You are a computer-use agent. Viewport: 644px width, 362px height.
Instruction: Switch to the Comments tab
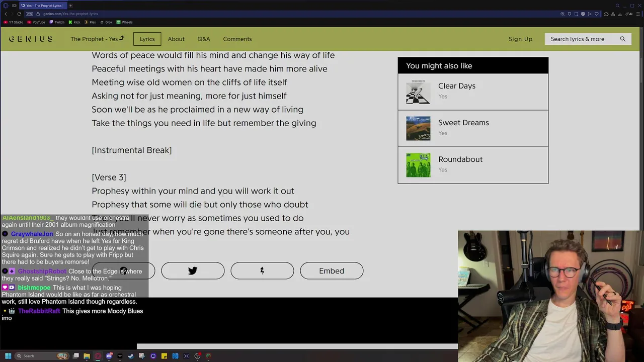point(237,39)
